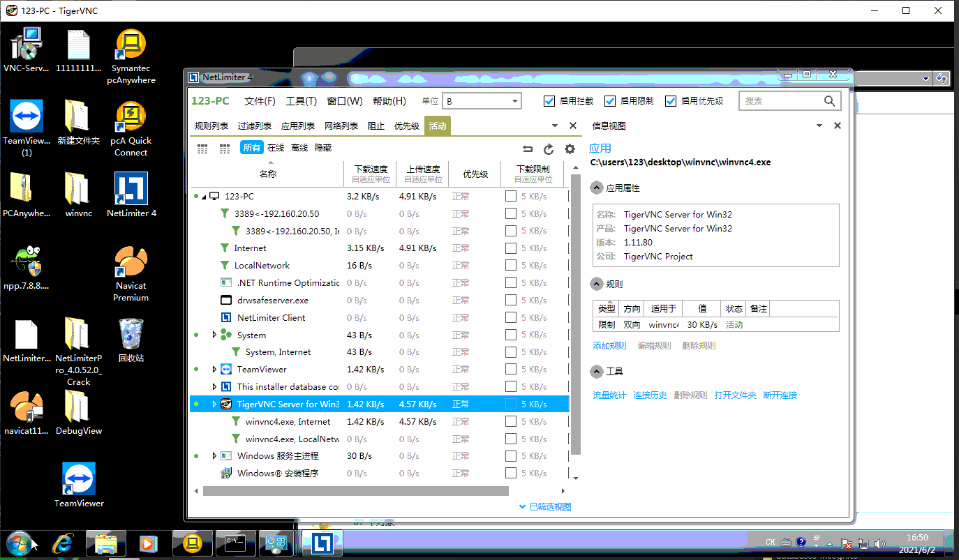
Task: Select the winvnc folder on desktop
Action: (78, 195)
